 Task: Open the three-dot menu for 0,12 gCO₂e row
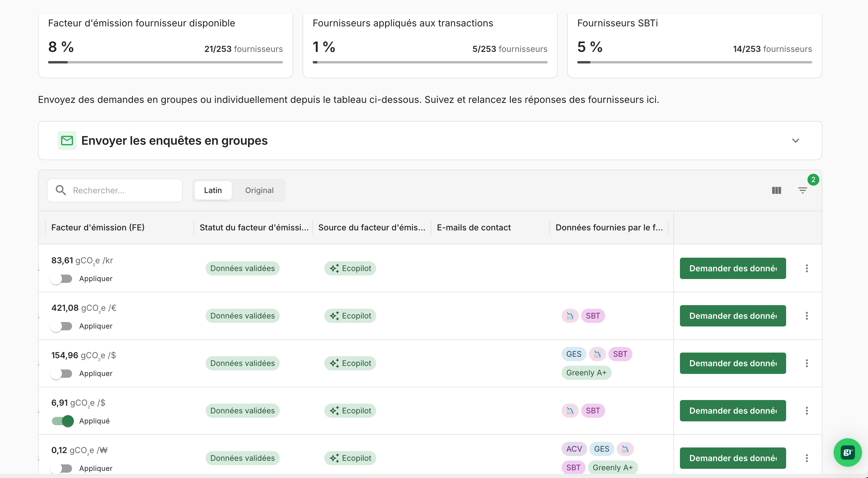(807, 458)
